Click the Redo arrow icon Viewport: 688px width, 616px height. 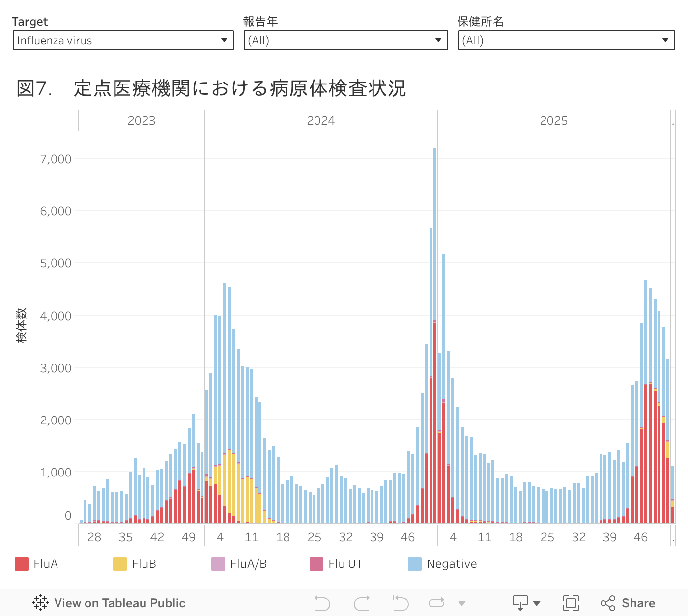point(362,603)
